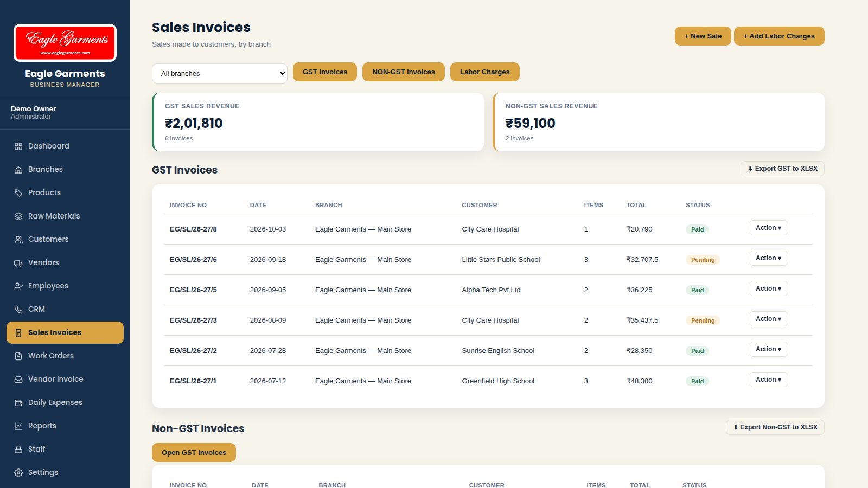This screenshot has height=488, width=868.
Task: Click the Staff lock icon
Action: pyautogui.click(x=18, y=450)
